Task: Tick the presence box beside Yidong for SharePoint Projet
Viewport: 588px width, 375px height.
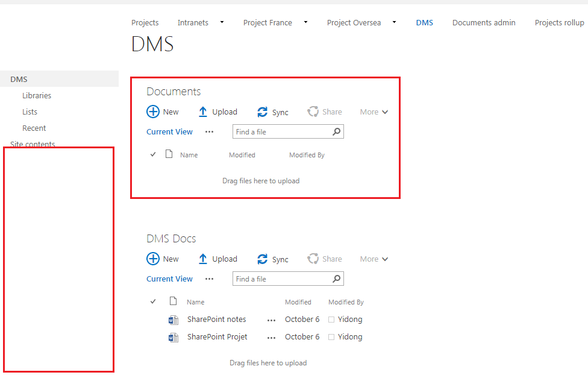Action: point(331,337)
